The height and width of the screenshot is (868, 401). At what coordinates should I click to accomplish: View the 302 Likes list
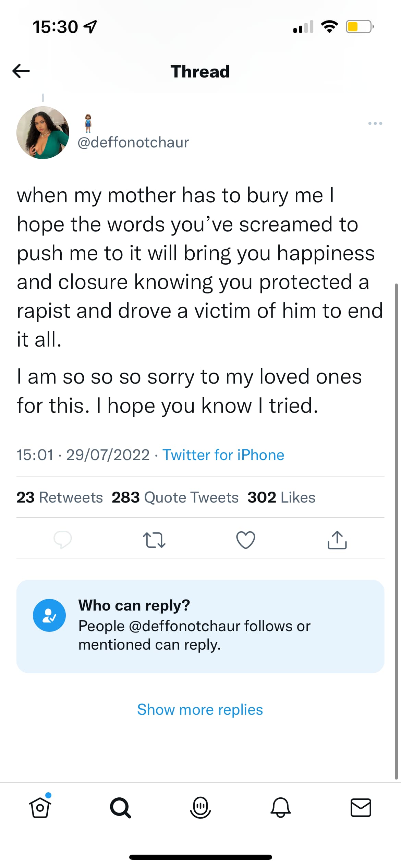(281, 497)
